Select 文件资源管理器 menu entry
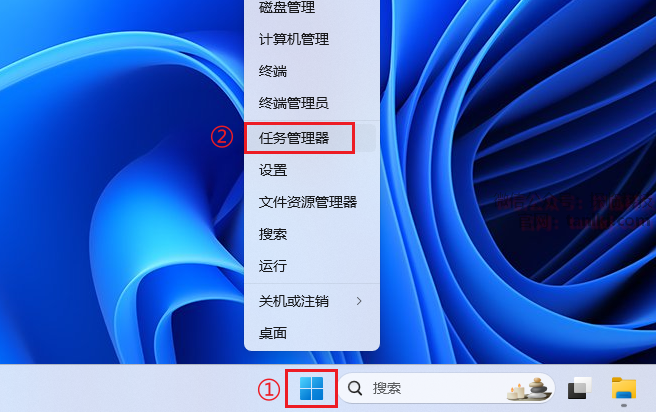This screenshot has height=412, width=656. (310, 202)
